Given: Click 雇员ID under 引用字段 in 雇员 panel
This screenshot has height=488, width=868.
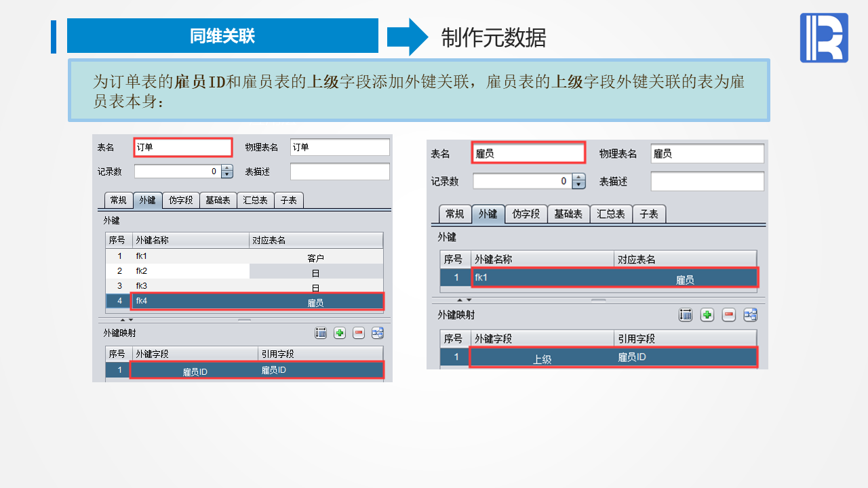Looking at the screenshot, I should [x=686, y=357].
